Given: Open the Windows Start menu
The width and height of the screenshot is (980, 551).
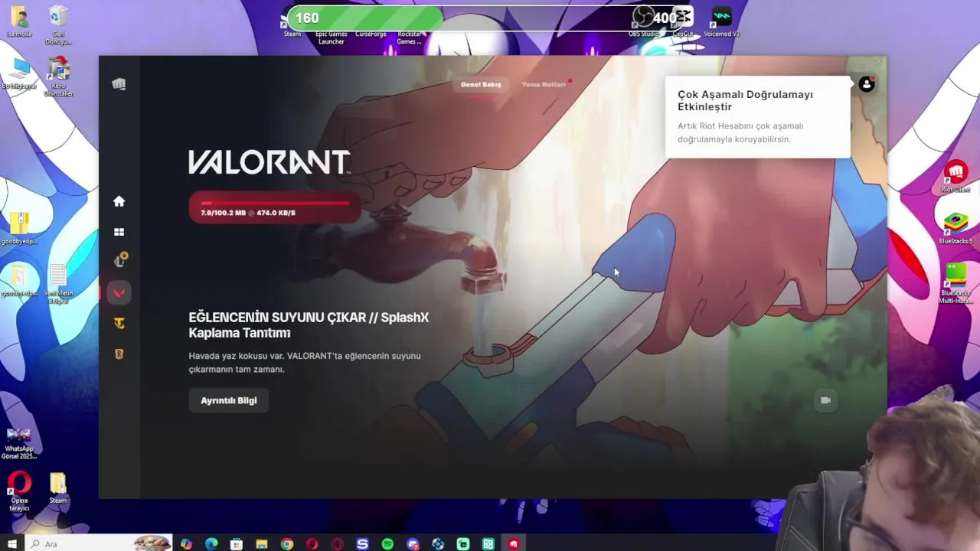Looking at the screenshot, I should click(x=12, y=544).
